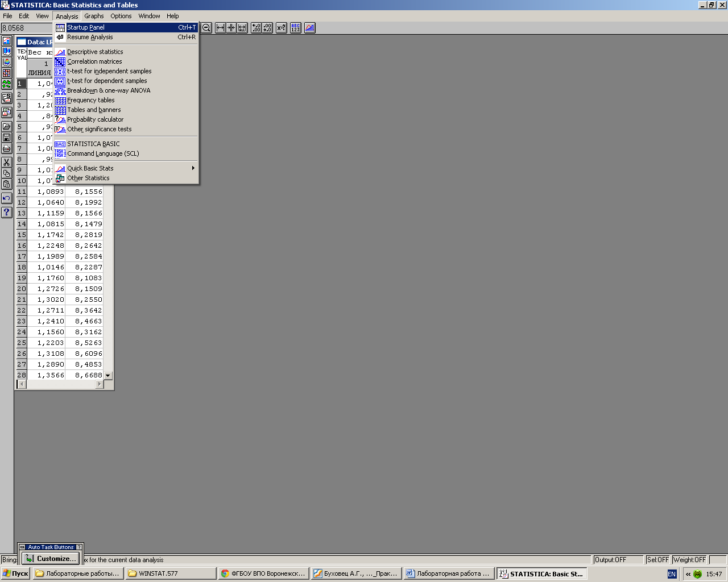The width and height of the screenshot is (728, 582).
Task: Open the View menu
Action: tap(42, 16)
